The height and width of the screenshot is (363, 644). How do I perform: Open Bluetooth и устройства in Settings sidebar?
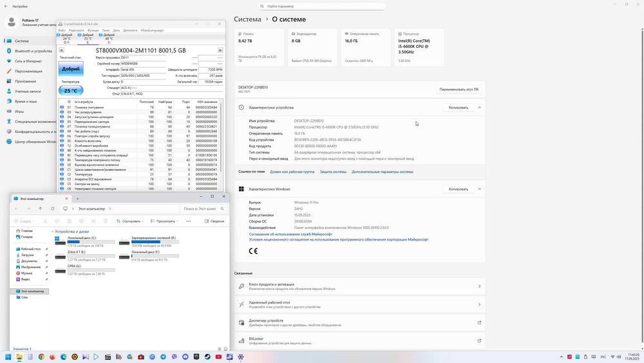[30, 51]
